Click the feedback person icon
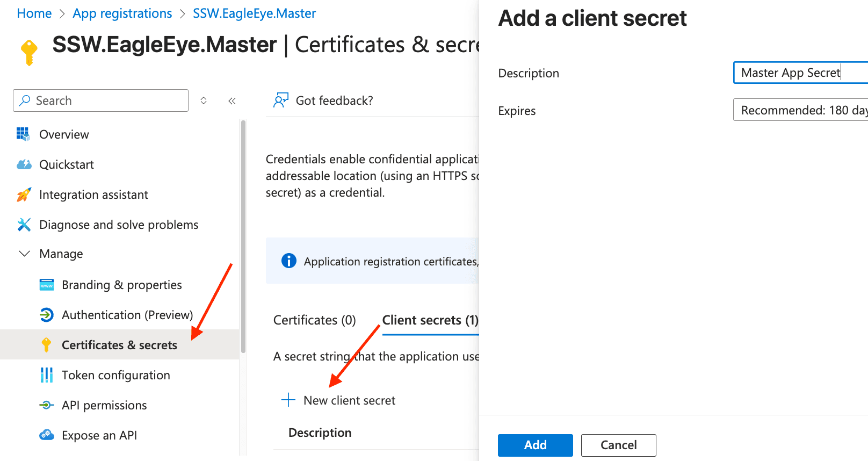Image resolution: width=868 pixels, height=461 pixels. pos(281,100)
